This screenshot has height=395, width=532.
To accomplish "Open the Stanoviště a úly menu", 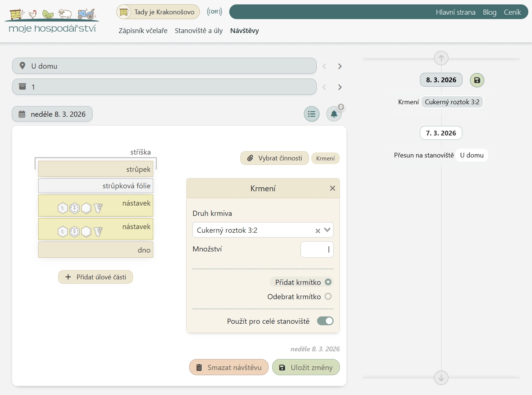I will 199,31.
